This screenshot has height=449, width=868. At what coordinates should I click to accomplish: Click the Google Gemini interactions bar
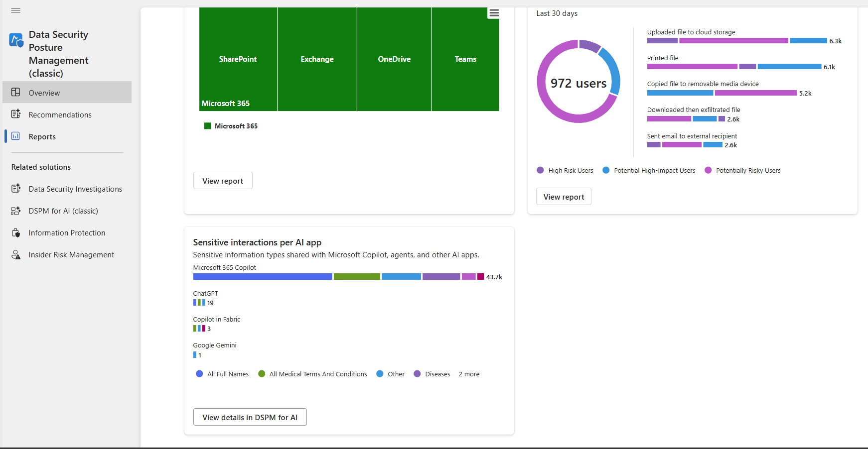[195, 355]
